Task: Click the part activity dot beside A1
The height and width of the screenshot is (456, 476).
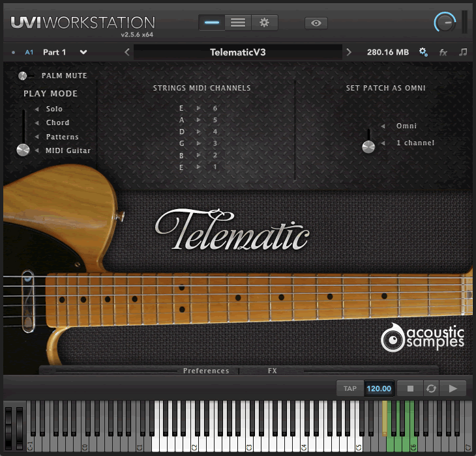Action: pyautogui.click(x=13, y=53)
